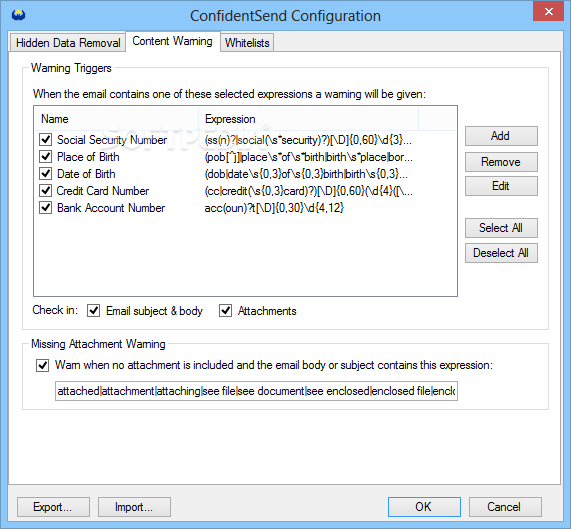Click Select All button
Image resolution: width=571 pixels, height=529 pixels.
(x=501, y=228)
